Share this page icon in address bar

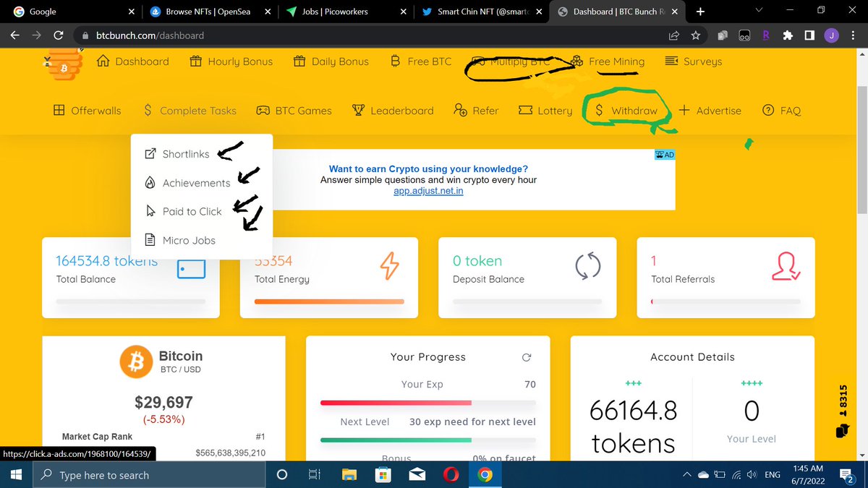[674, 35]
